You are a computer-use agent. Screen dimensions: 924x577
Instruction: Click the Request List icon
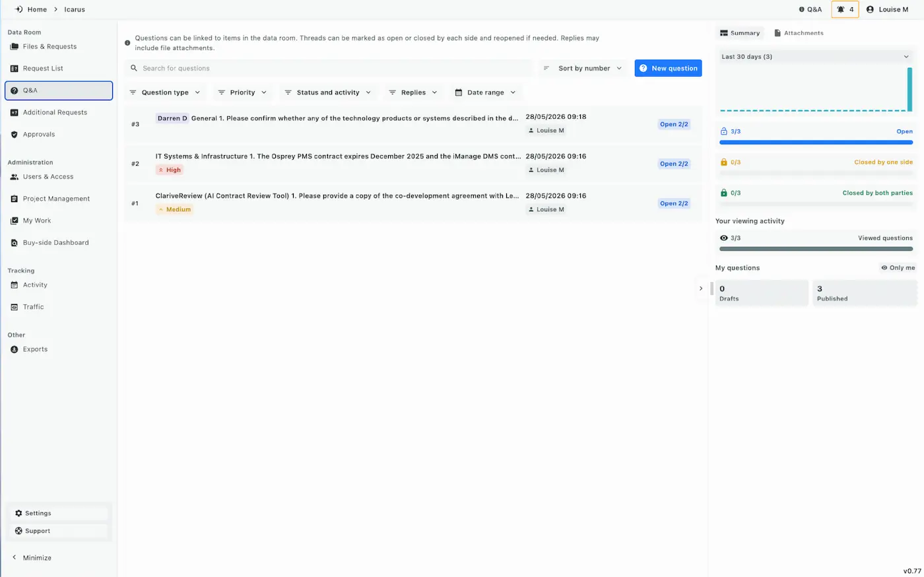click(x=15, y=69)
